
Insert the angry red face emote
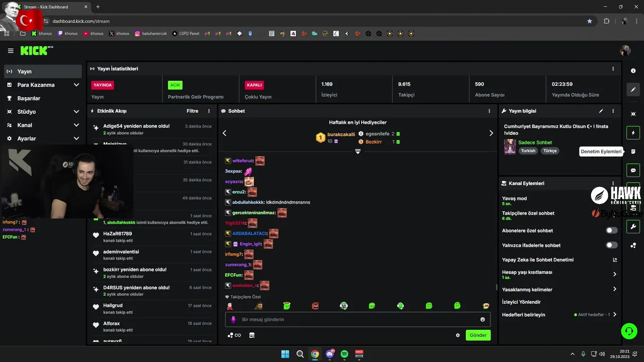click(x=315, y=305)
